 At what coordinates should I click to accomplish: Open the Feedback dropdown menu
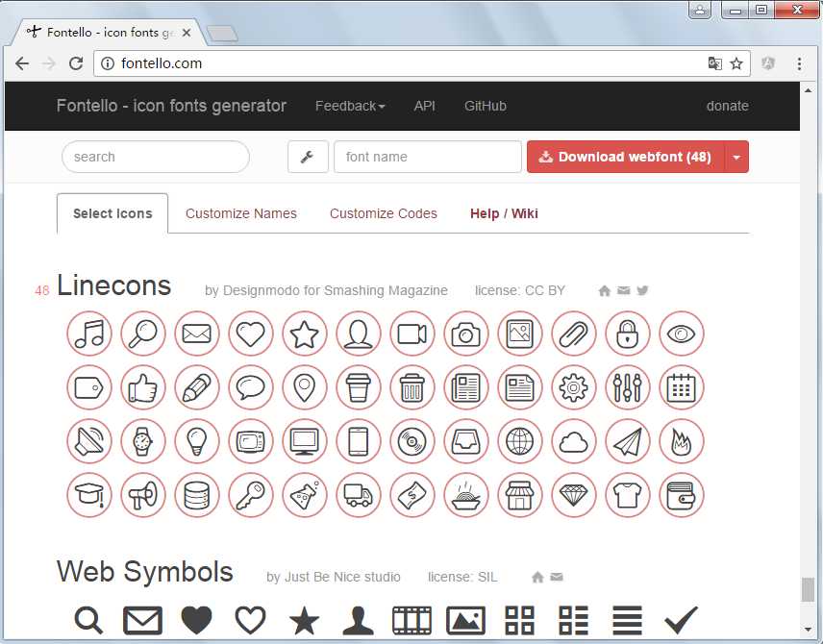point(350,106)
